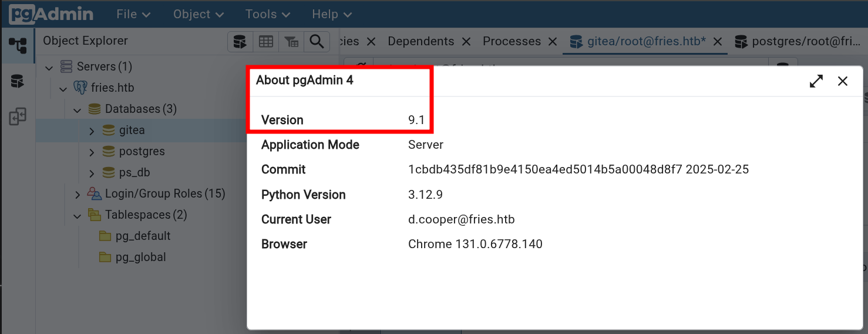This screenshot has height=334, width=868.
Task: Click the pg_global folder icon
Action: pyautogui.click(x=105, y=257)
